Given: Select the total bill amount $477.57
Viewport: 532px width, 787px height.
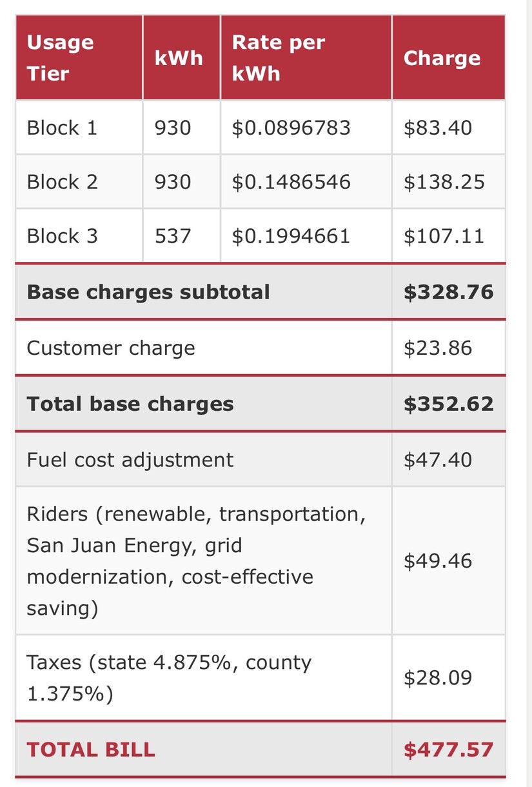Looking at the screenshot, I should click(449, 750).
